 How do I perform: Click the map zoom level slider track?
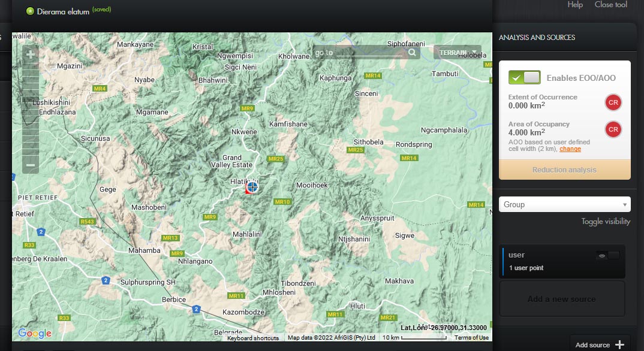pyautogui.click(x=31, y=108)
